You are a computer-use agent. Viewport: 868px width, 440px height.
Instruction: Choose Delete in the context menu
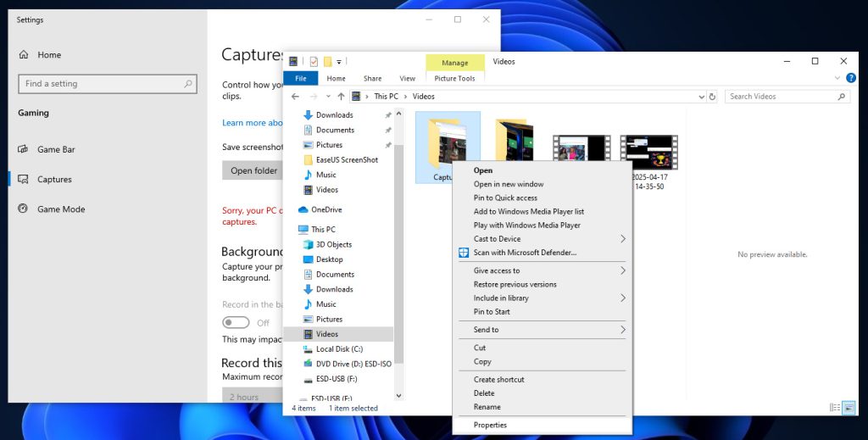coord(542,393)
